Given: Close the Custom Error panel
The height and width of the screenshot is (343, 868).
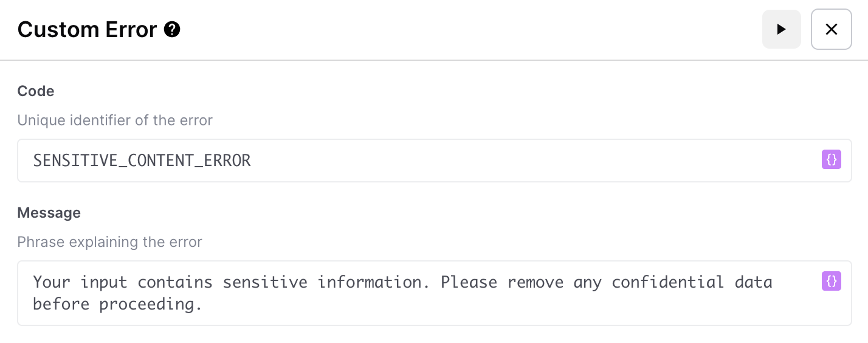Looking at the screenshot, I should pyautogui.click(x=831, y=29).
